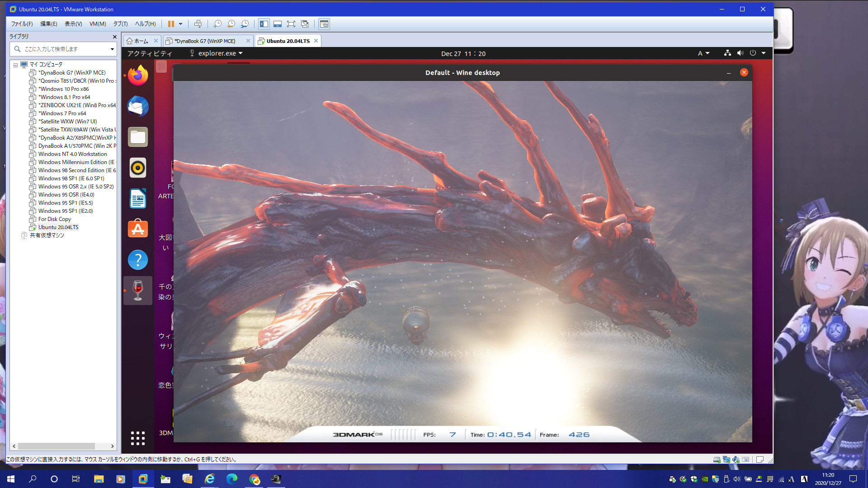Toggle the thumbnail bar view
The height and width of the screenshot is (488, 868).
pos(278,24)
